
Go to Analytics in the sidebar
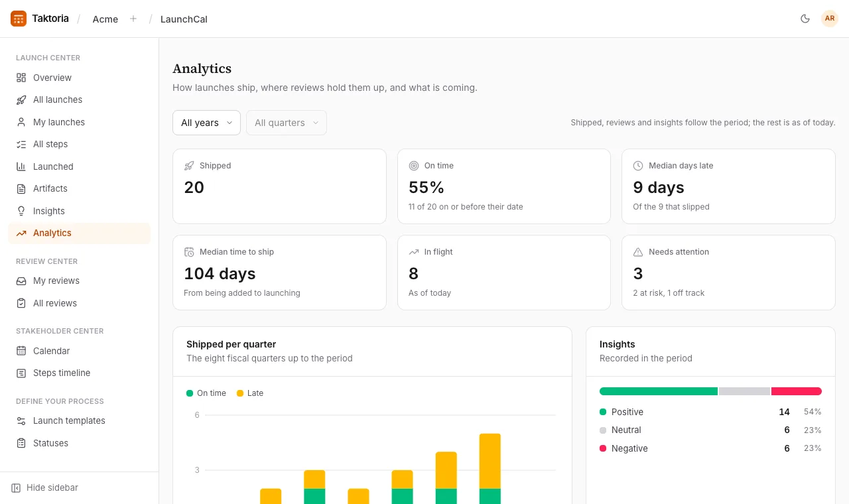pos(80,233)
